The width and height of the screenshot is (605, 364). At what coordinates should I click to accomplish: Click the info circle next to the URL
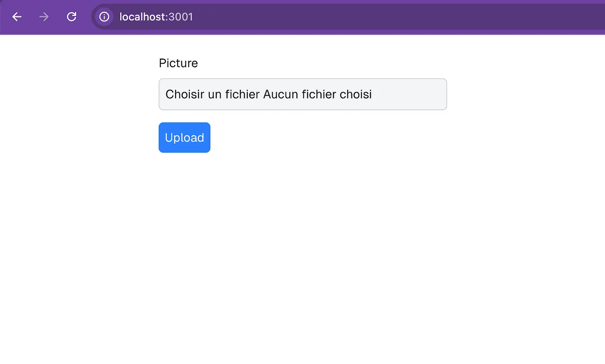click(x=104, y=17)
